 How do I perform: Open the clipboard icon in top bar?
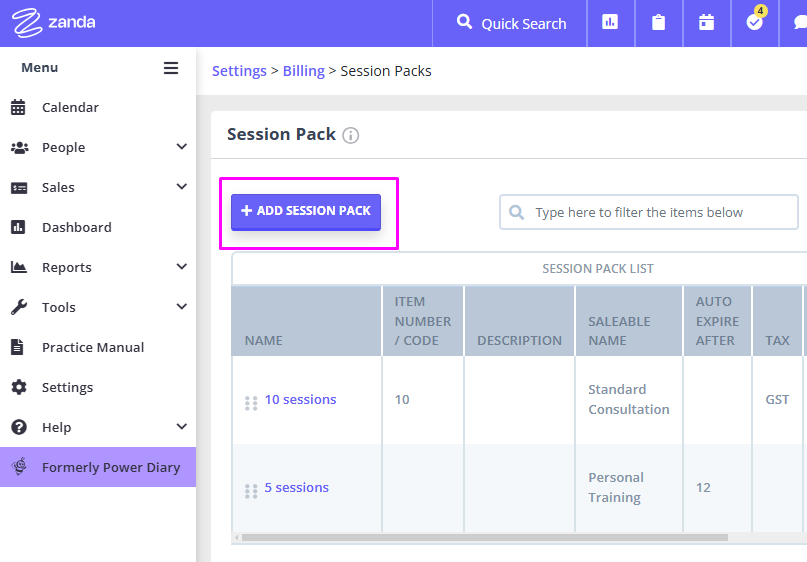pyautogui.click(x=658, y=22)
